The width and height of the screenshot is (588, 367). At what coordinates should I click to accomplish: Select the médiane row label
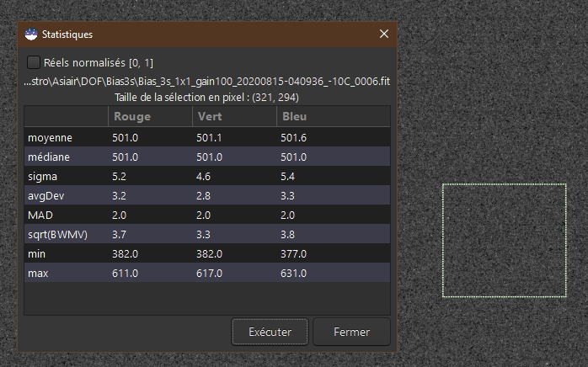(49, 157)
